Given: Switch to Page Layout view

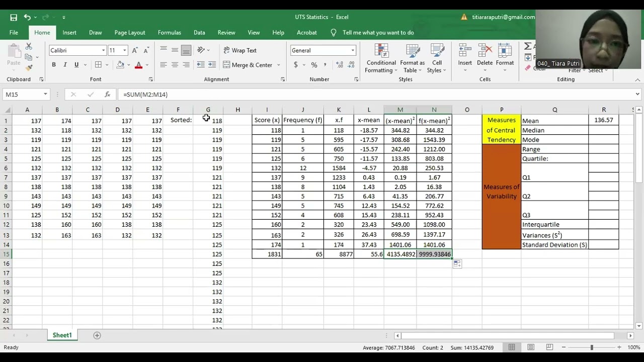Looking at the screenshot, I should 531,347.
